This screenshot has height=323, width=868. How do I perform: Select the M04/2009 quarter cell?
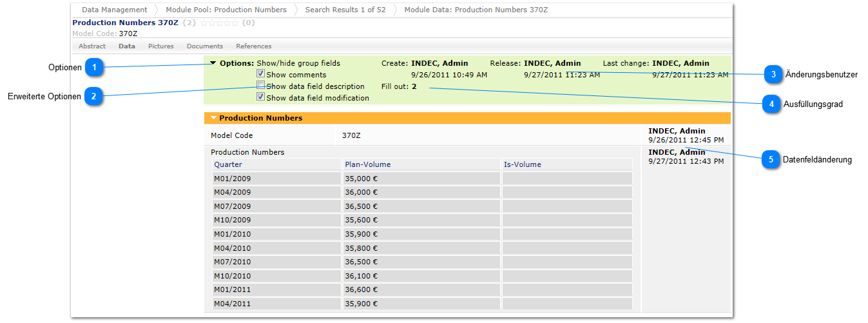276,192
